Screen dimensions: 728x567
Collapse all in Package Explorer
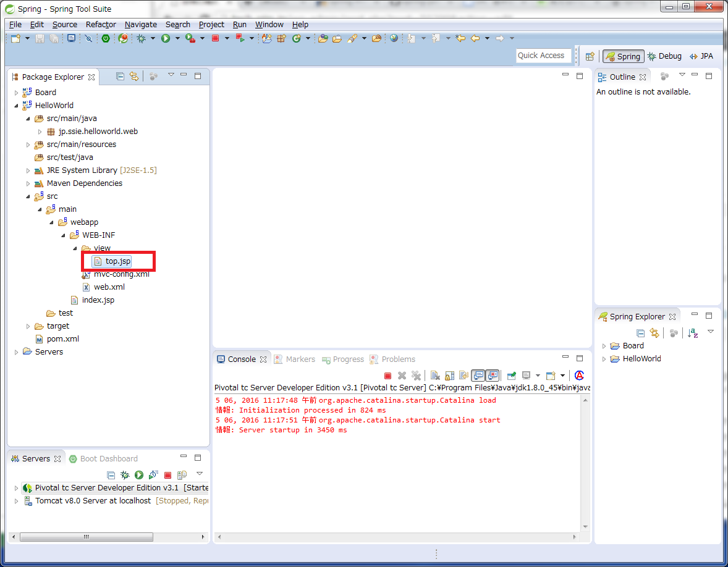(x=120, y=77)
